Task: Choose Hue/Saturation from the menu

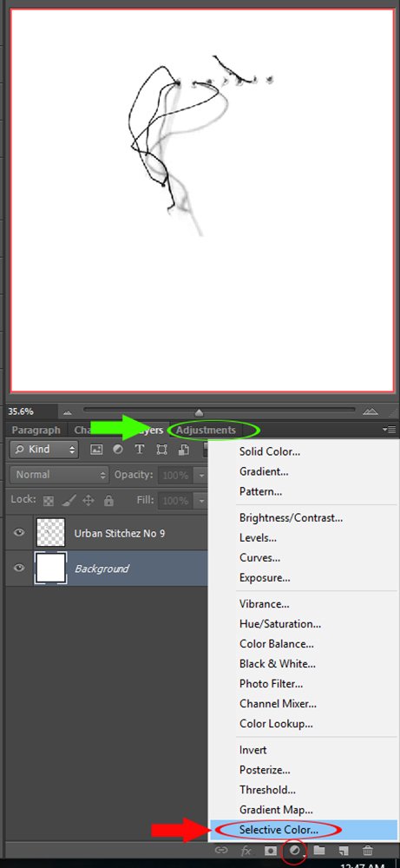Action: (x=280, y=624)
